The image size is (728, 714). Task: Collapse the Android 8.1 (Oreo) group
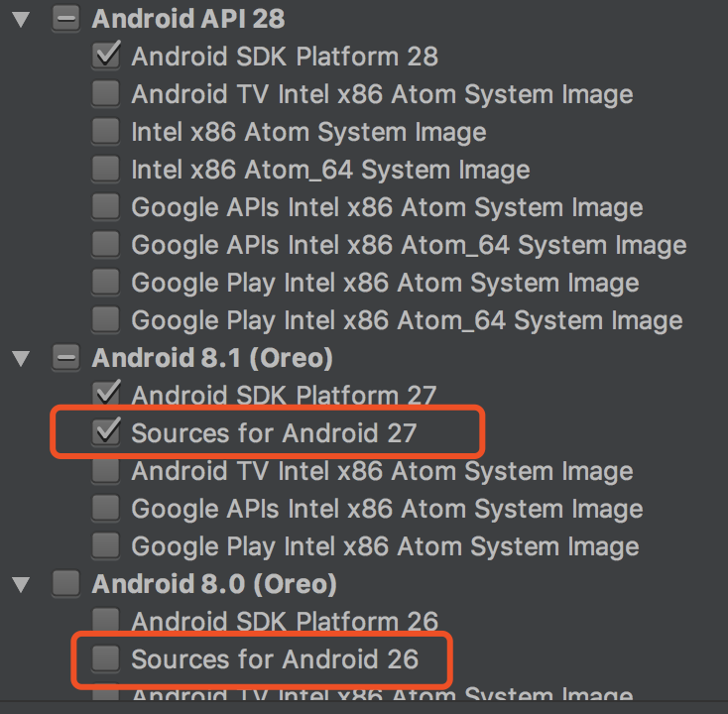(21, 358)
